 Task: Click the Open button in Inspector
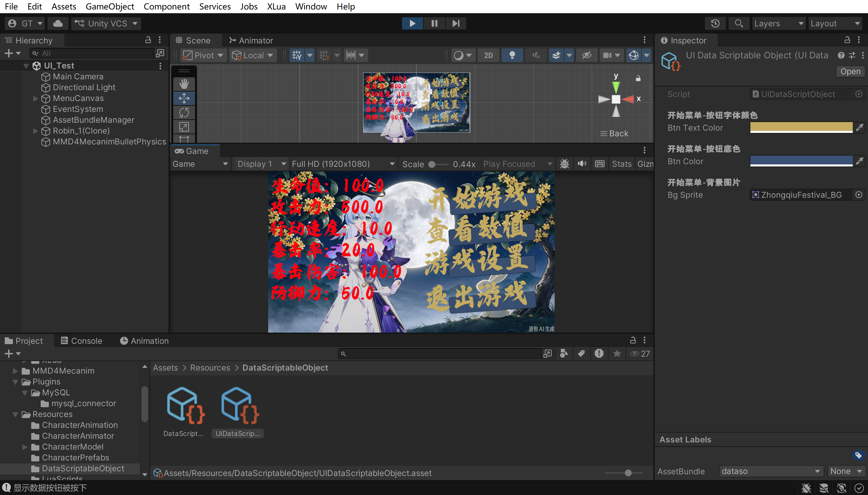[850, 72]
